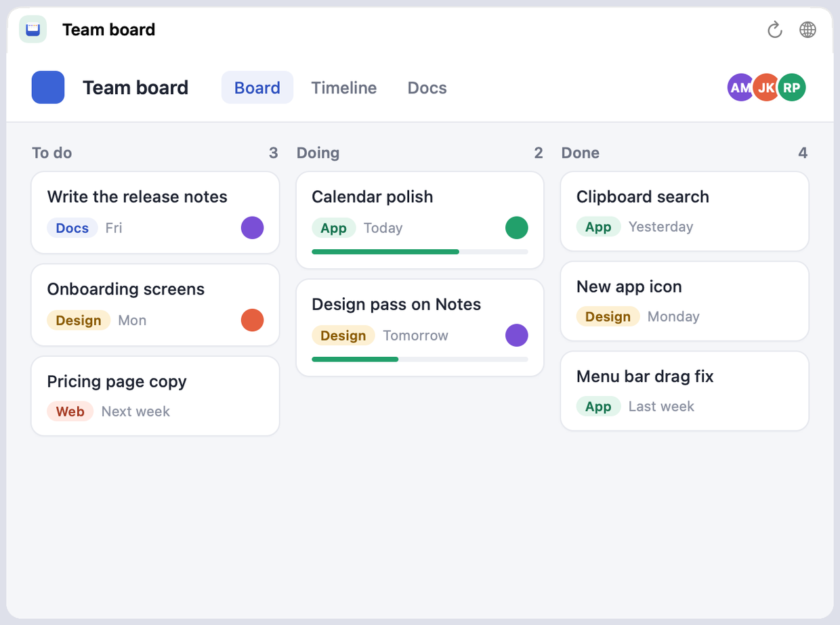Open the Write the release notes card title

point(138,196)
